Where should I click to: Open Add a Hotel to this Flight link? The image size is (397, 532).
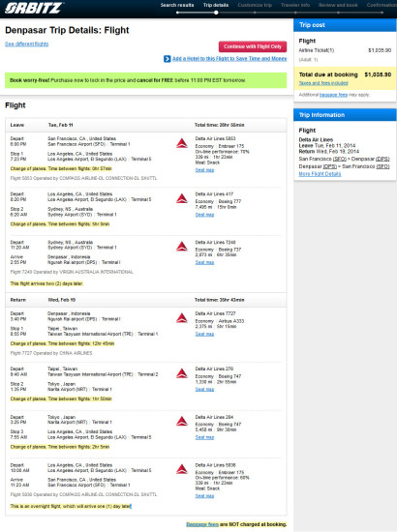pos(229,59)
